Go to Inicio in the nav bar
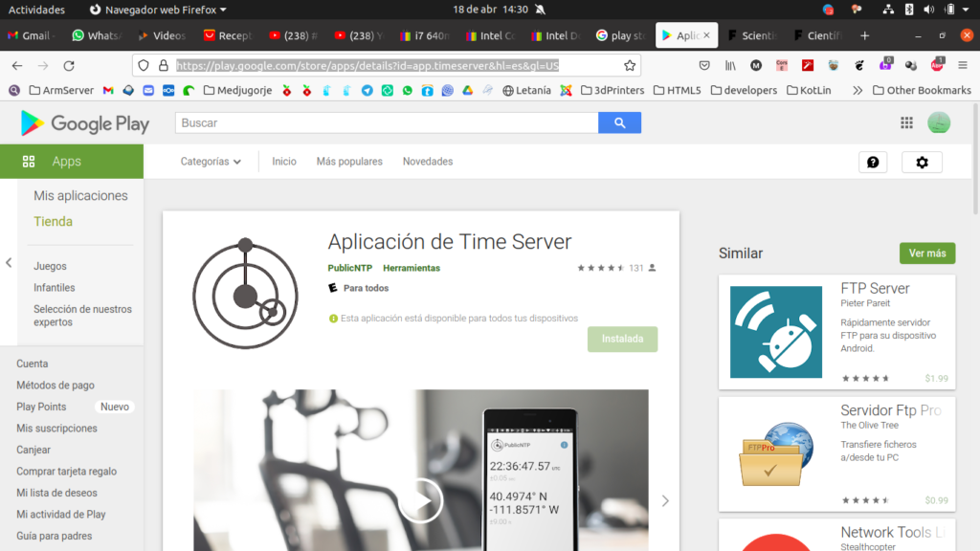980x551 pixels. [283, 162]
